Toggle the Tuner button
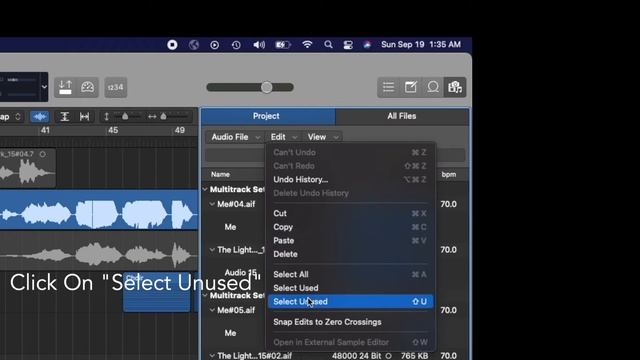The height and width of the screenshot is (360, 640). tap(87, 87)
